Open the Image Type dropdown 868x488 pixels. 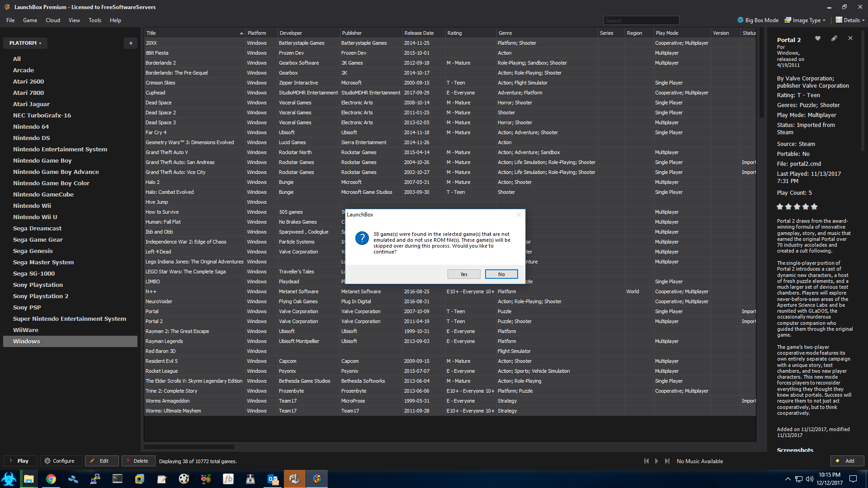pos(805,20)
